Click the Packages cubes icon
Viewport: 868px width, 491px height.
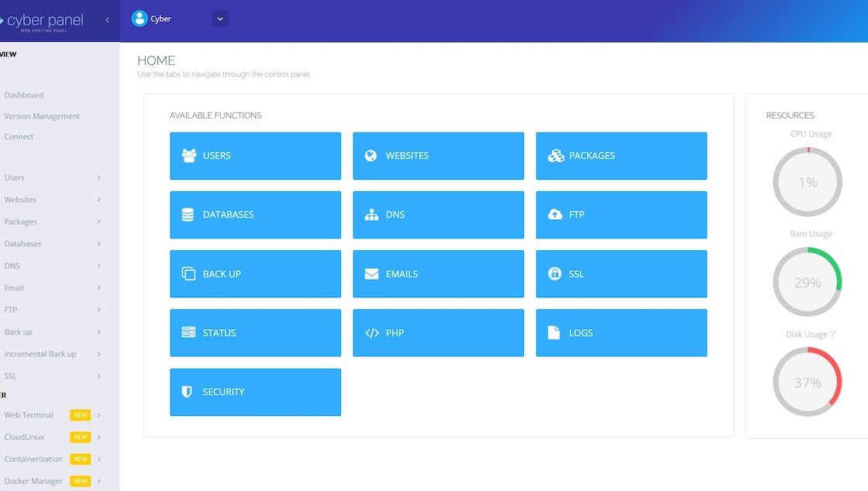(x=555, y=156)
